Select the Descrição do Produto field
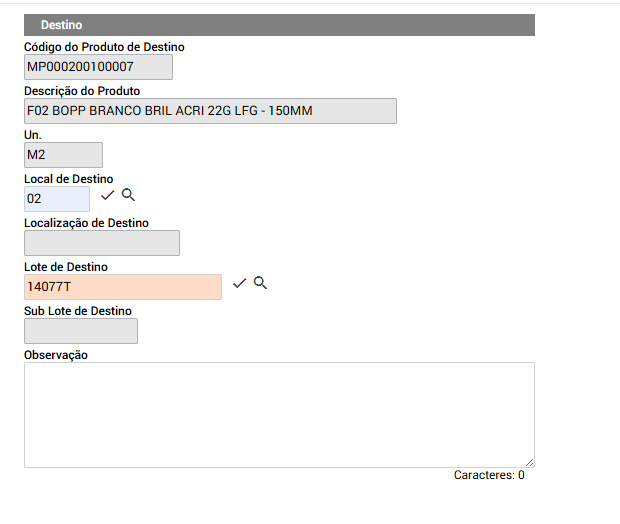The width and height of the screenshot is (620, 524). [210, 111]
